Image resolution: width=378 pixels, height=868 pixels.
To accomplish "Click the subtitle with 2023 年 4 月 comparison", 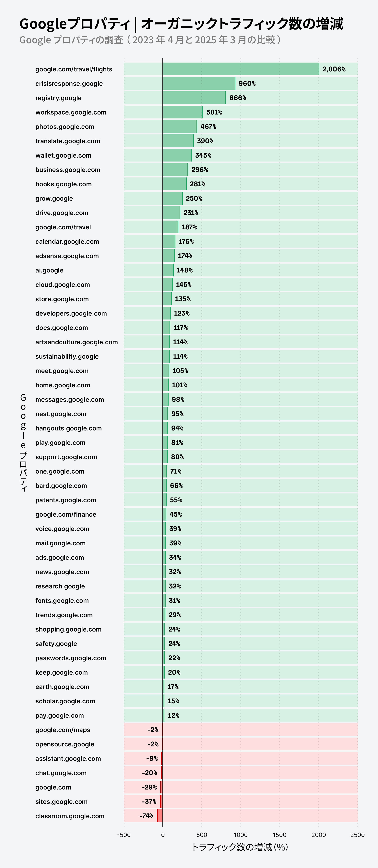I will point(150,40).
